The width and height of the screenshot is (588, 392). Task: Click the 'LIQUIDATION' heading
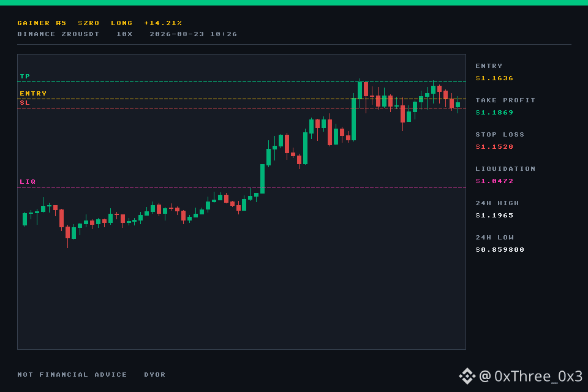pyautogui.click(x=505, y=169)
